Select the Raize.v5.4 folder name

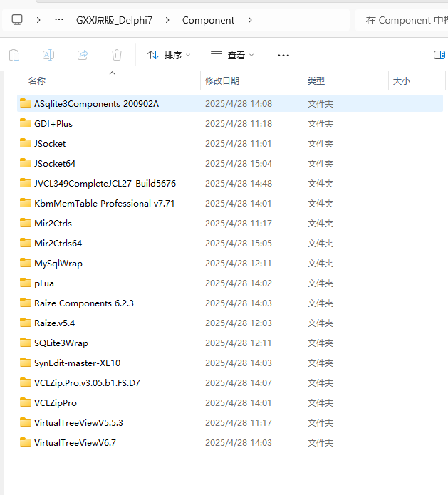[x=55, y=323]
